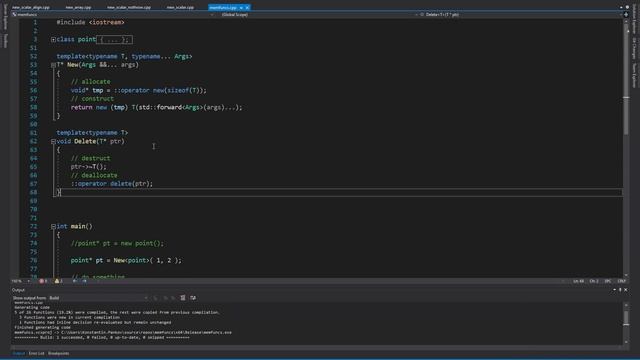
Task: Click the errors indicator in editor status
Action: pyautogui.click(x=43, y=281)
